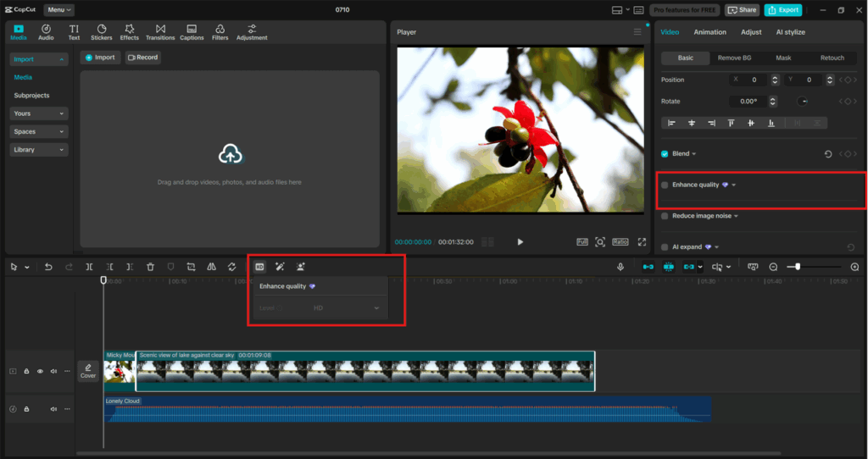Expand the Library section

coord(39,150)
